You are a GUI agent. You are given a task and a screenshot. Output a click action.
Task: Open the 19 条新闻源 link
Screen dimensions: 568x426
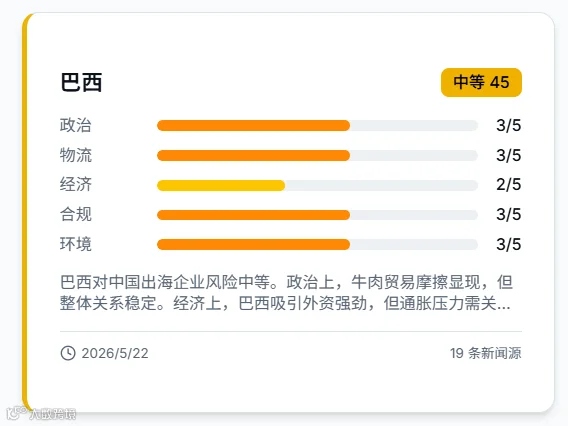click(485, 353)
